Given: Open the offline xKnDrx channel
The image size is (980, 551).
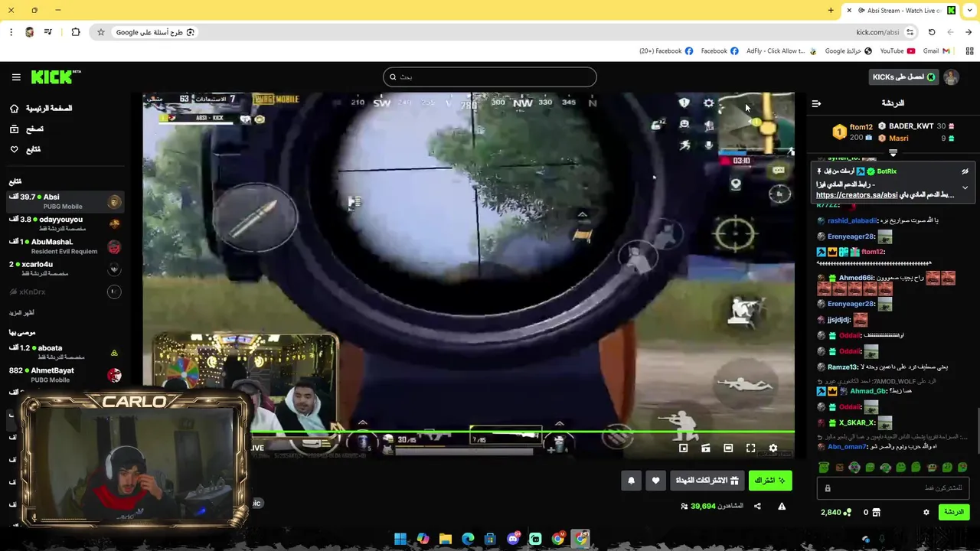Looking at the screenshot, I should tap(64, 292).
